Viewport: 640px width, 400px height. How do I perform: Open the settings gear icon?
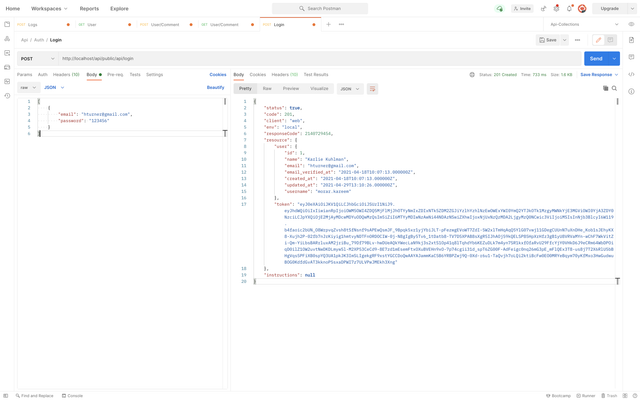click(x=556, y=9)
